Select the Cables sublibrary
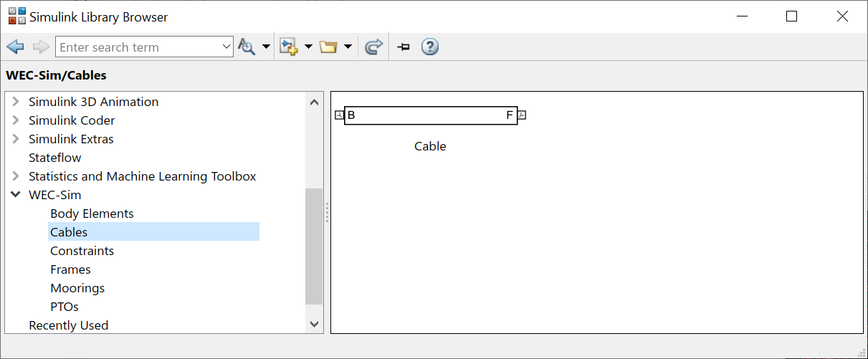868x359 pixels. point(153,232)
